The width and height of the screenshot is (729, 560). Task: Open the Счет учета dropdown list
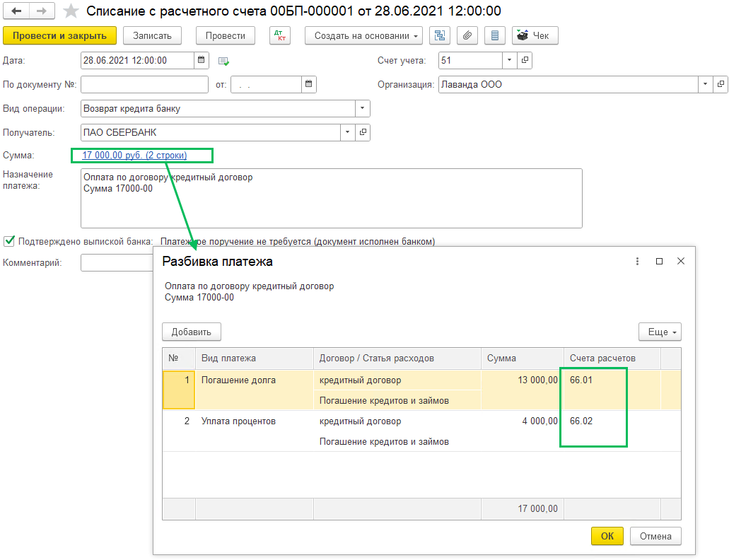coord(510,60)
